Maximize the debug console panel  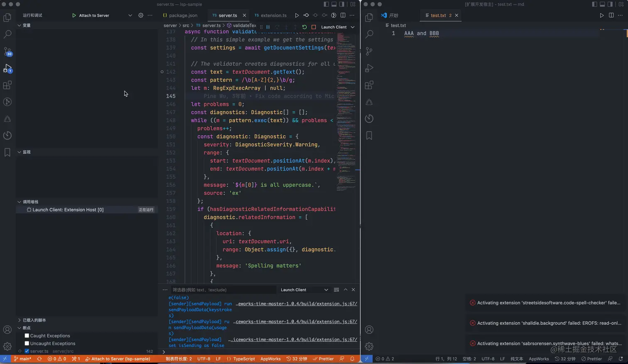click(346, 290)
